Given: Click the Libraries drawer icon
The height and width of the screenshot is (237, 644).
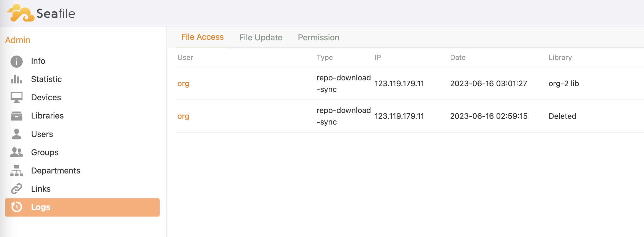Looking at the screenshot, I should [17, 115].
